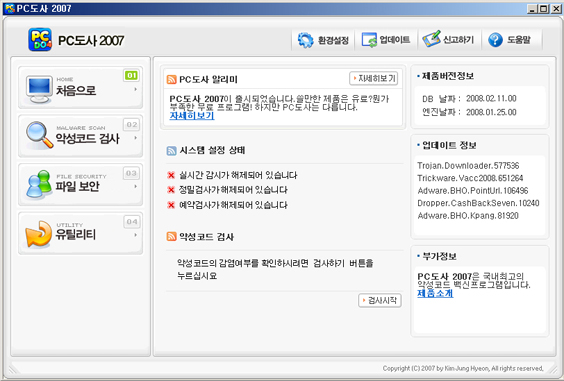Expand arrow on the 유틸리티 menu item
Image resolution: width=564 pixels, height=381 pixels.
[x=136, y=235]
